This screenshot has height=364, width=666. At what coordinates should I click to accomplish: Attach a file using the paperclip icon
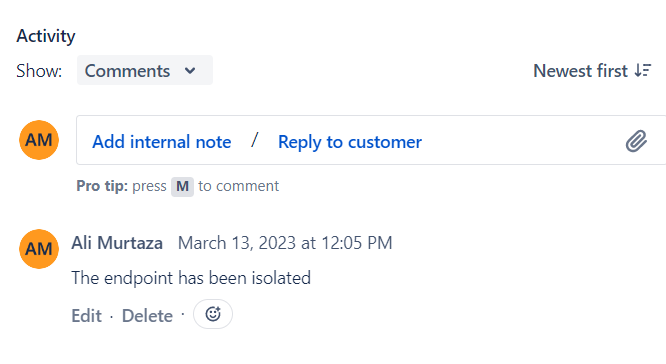click(x=636, y=141)
